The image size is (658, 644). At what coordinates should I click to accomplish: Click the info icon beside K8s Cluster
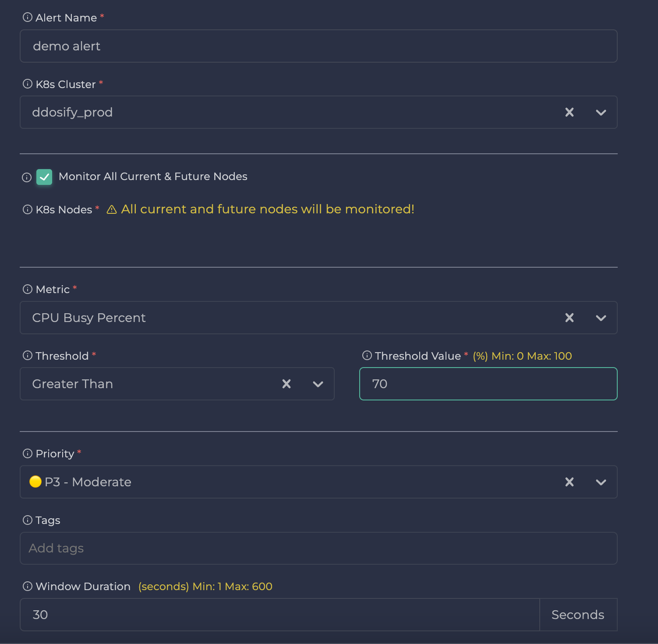click(27, 84)
